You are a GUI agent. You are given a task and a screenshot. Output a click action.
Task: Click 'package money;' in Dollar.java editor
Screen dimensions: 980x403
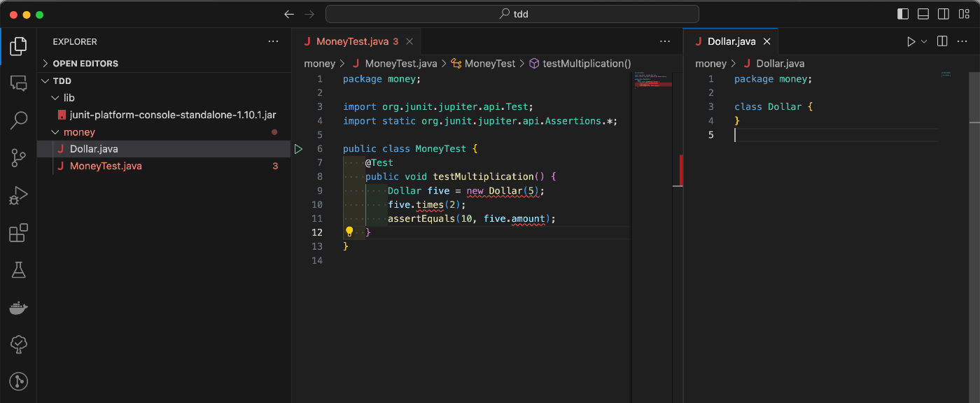point(773,79)
